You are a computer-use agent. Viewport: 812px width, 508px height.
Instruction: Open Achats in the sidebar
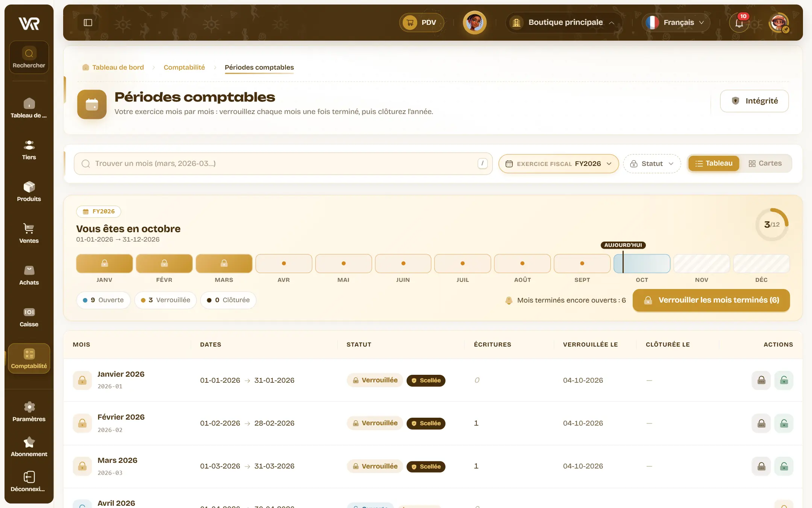coord(29,275)
